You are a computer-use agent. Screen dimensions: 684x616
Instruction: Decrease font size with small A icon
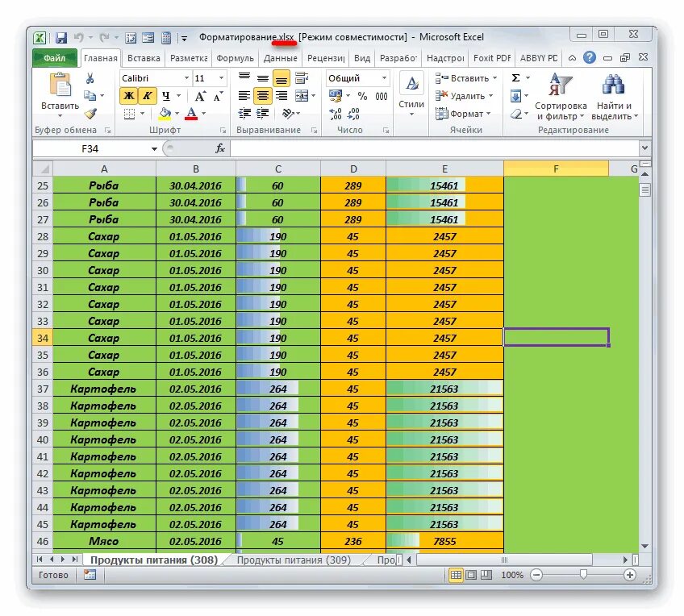click(218, 96)
